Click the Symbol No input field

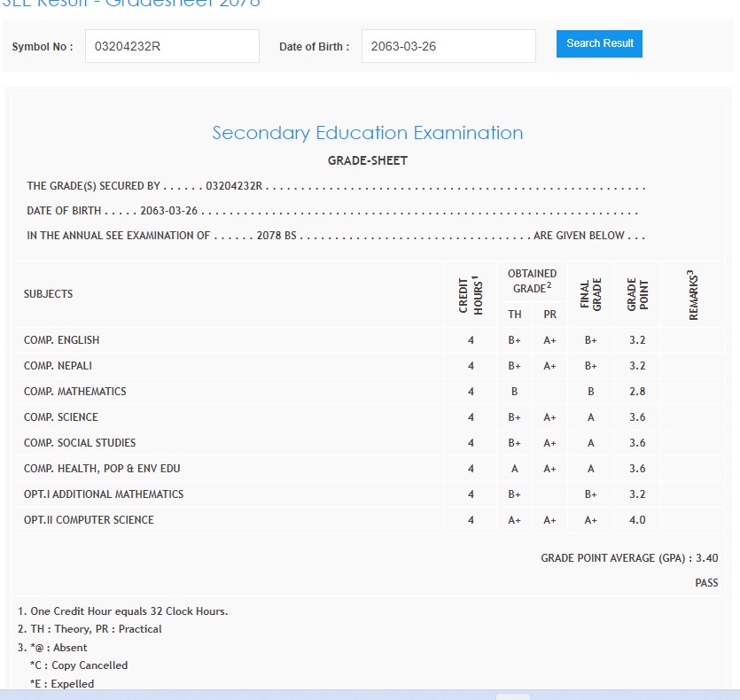tap(172, 46)
